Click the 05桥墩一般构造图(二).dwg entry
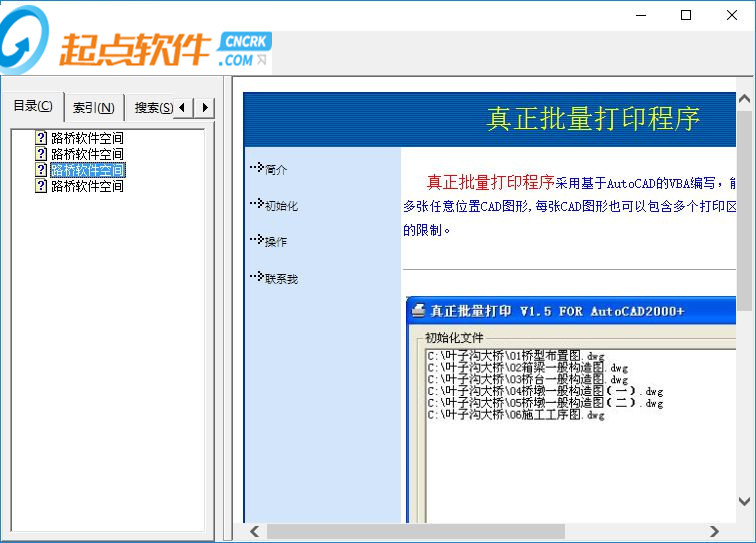This screenshot has height=543, width=756. pos(545,402)
